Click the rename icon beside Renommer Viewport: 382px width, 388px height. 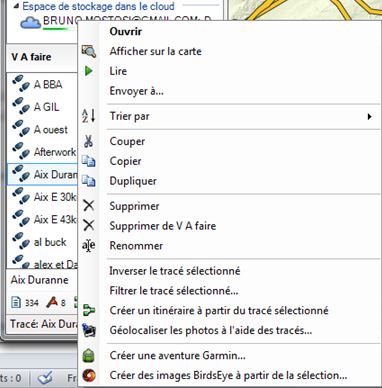pos(89,246)
